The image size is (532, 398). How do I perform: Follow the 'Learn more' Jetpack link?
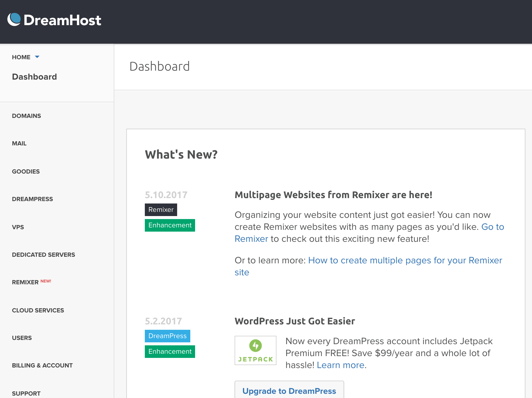click(341, 365)
